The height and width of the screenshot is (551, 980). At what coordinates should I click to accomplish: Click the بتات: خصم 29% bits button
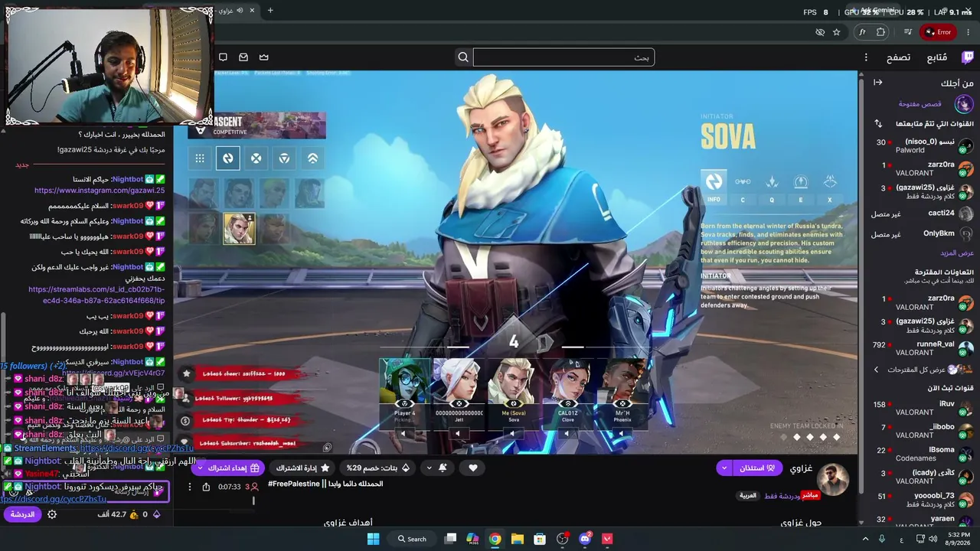tap(378, 468)
